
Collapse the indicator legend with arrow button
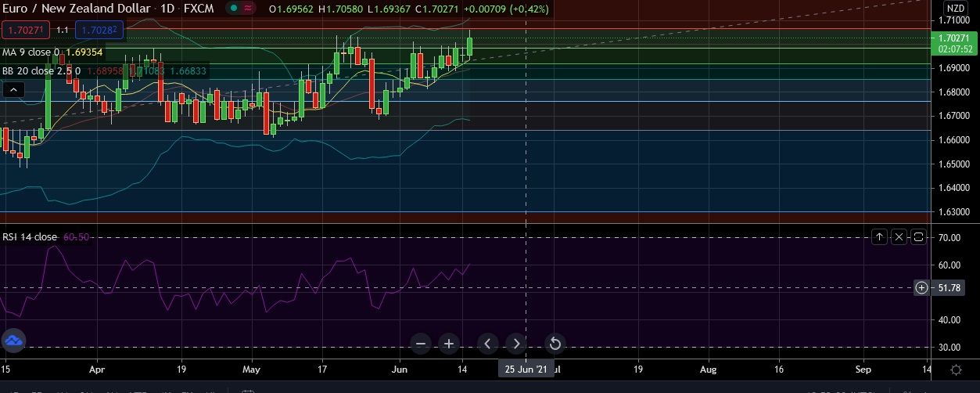pyautogui.click(x=13, y=91)
